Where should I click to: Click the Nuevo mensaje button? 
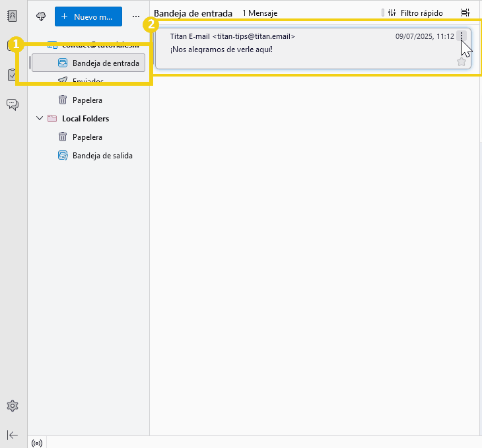pos(88,16)
